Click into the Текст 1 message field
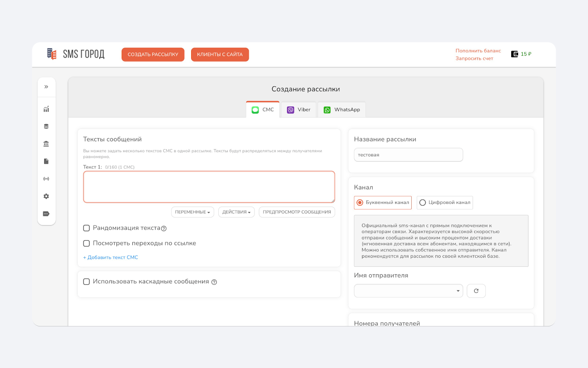The width and height of the screenshot is (588, 368). click(209, 187)
